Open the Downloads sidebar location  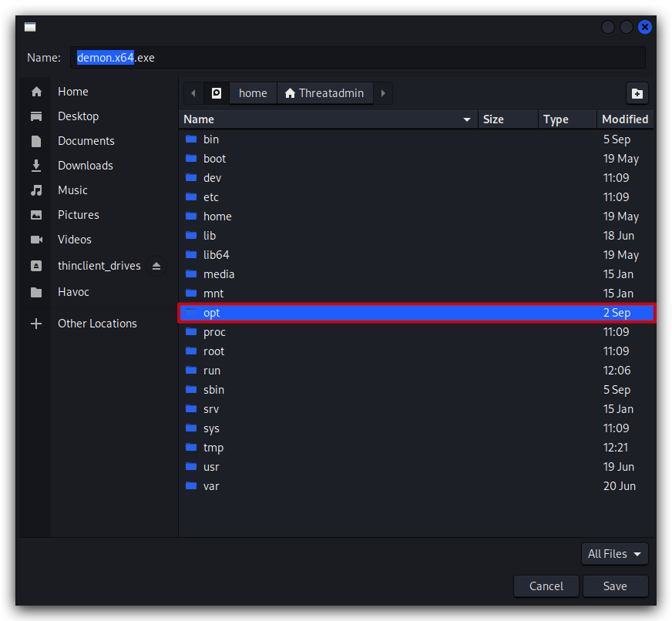click(x=86, y=166)
